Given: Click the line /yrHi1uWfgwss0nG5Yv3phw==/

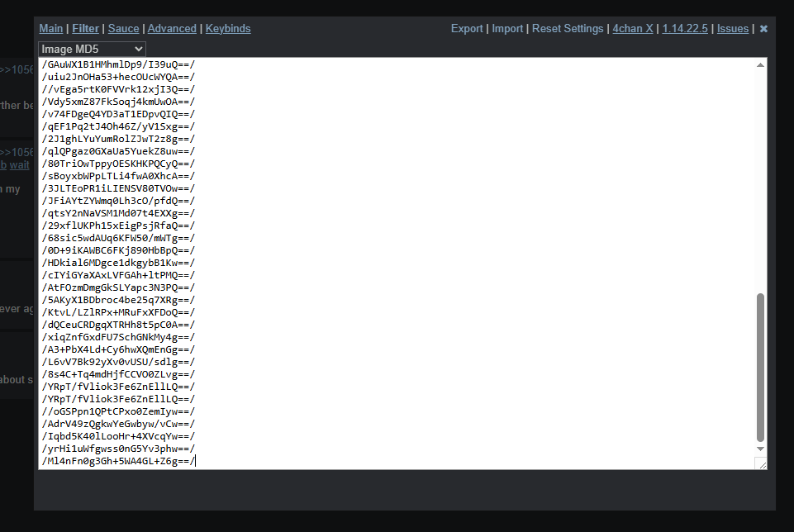Looking at the screenshot, I should pyautogui.click(x=118, y=449).
